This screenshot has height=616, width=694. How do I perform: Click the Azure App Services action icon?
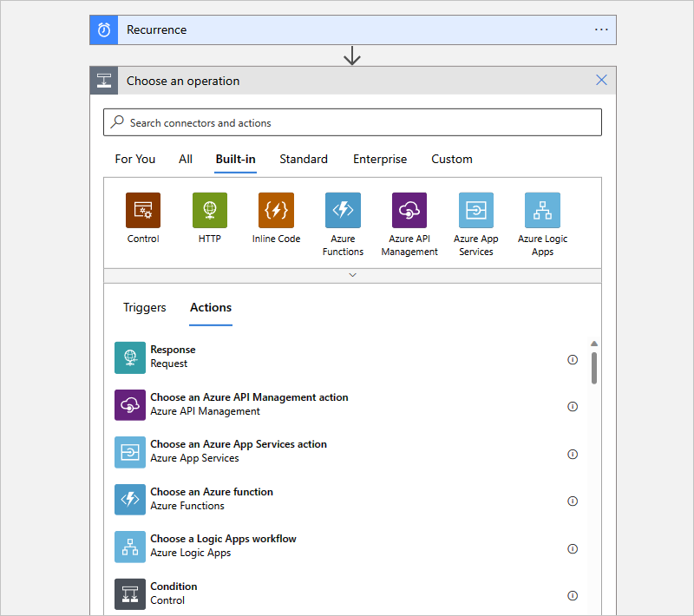(x=130, y=452)
